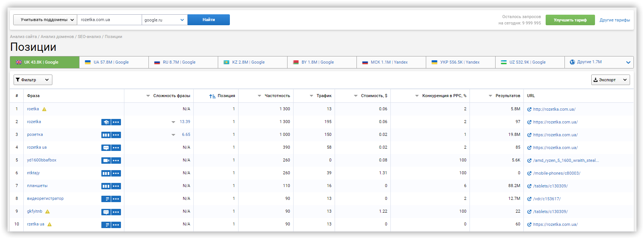The width and height of the screenshot is (644, 239).
Task: Open the three-dots menu in rozetka ua row
Action: (x=116, y=148)
